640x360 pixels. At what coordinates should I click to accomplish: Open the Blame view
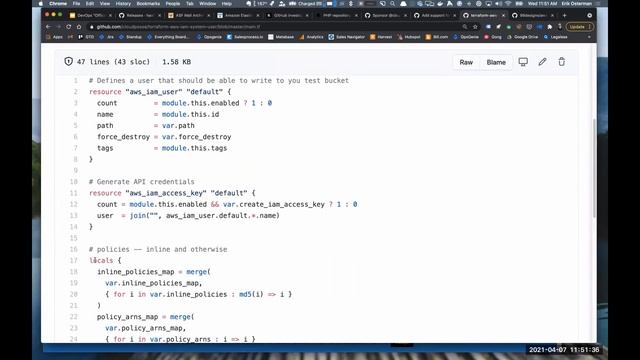click(496, 62)
